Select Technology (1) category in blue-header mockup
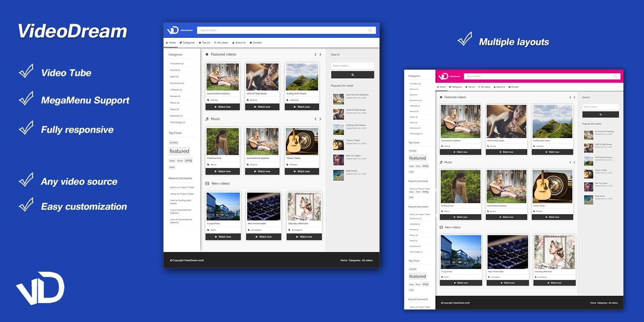This screenshot has width=644, height=322. (x=178, y=122)
